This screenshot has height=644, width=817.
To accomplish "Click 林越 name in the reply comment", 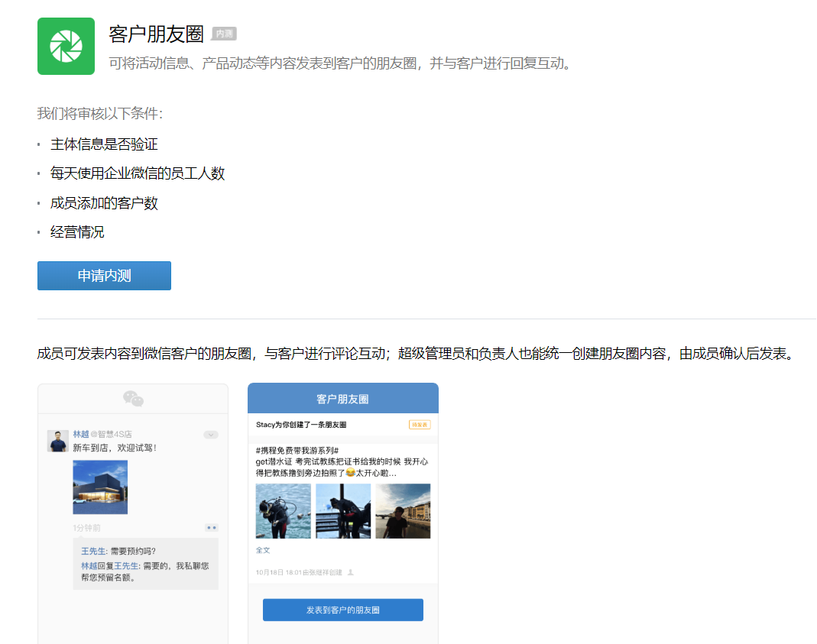I will (89, 566).
